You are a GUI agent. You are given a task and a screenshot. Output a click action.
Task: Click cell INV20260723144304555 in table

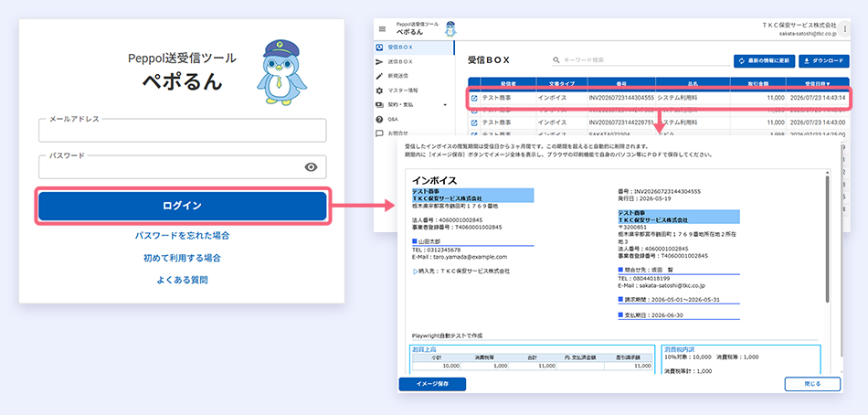pyautogui.click(x=621, y=98)
